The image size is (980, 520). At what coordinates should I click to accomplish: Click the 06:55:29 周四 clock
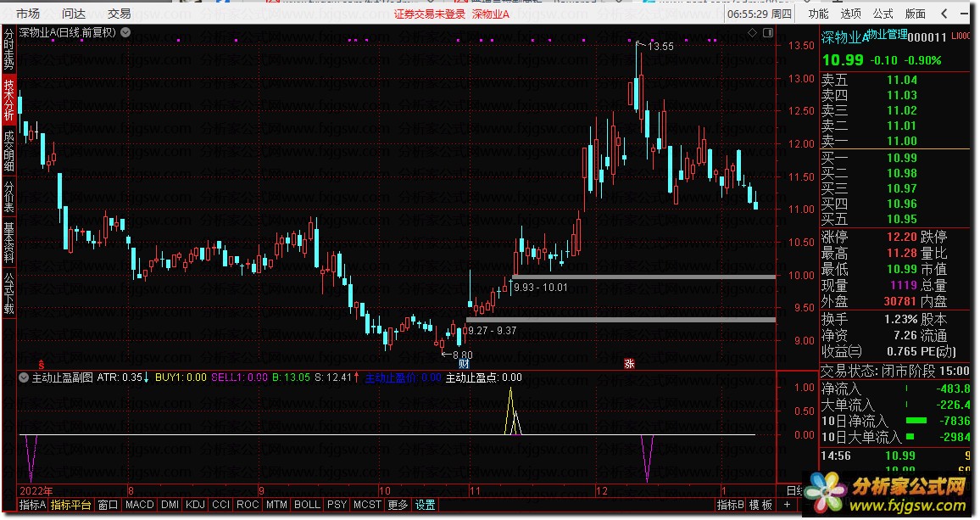(x=760, y=14)
